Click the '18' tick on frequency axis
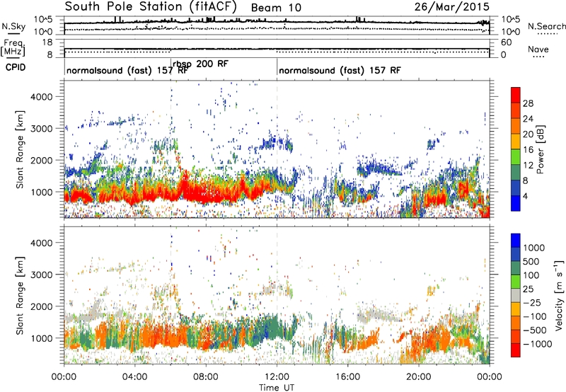Viewport: 566px width, 392px height. click(x=47, y=42)
